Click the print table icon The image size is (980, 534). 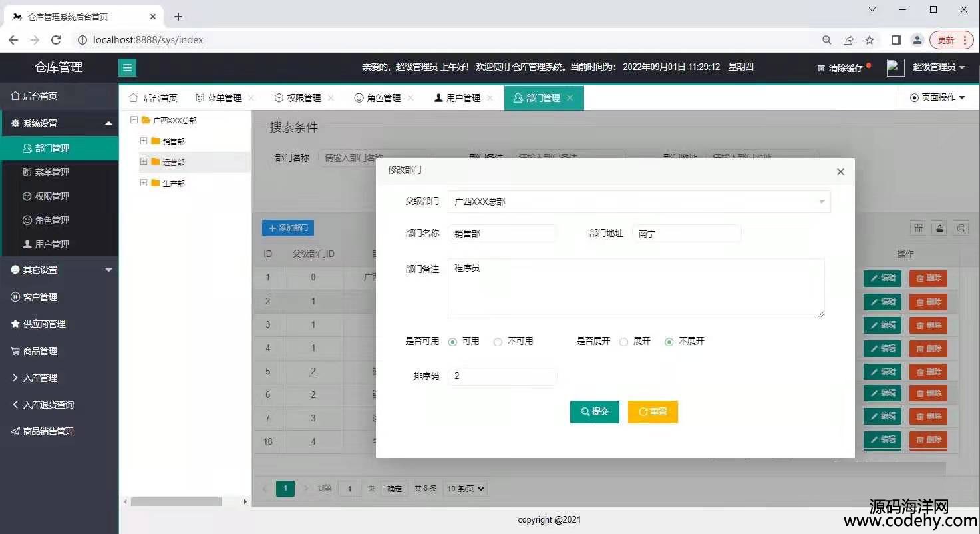[x=961, y=228]
